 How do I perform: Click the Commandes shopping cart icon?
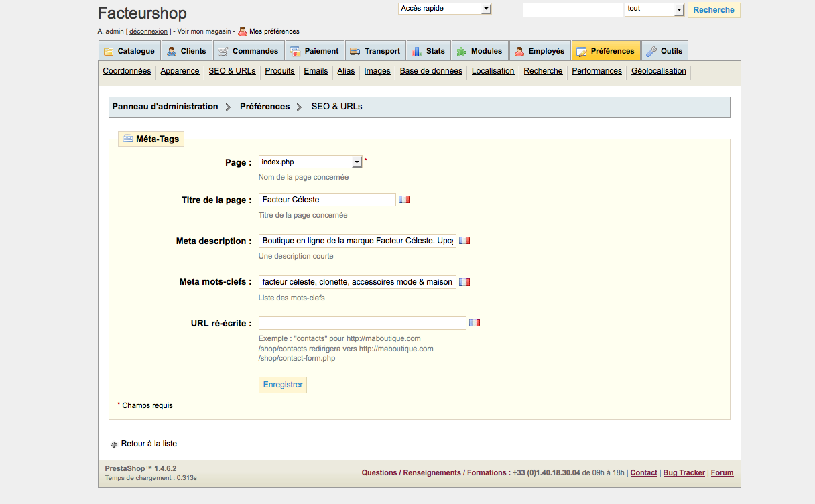click(x=223, y=51)
